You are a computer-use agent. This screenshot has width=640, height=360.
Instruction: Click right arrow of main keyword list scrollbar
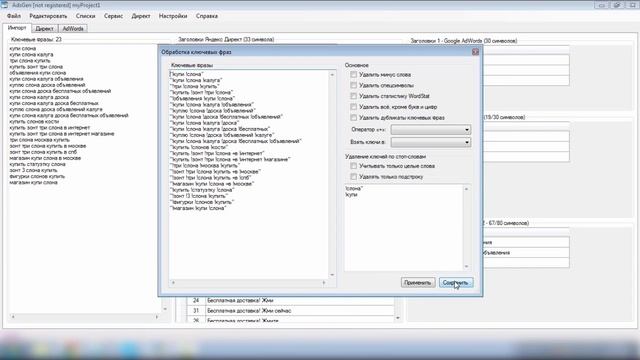click(x=157, y=317)
